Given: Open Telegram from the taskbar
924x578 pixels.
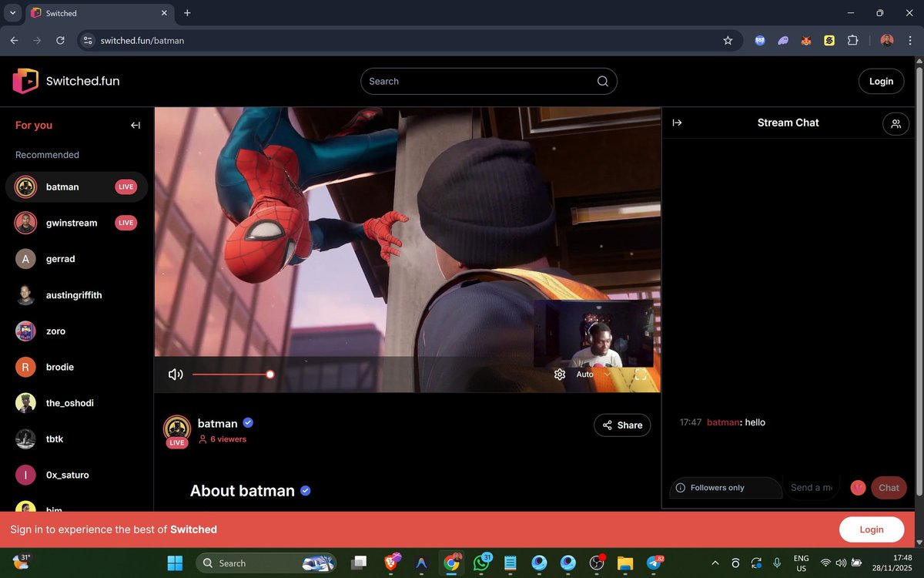Looking at the screenshot, I should pos(654,563).
